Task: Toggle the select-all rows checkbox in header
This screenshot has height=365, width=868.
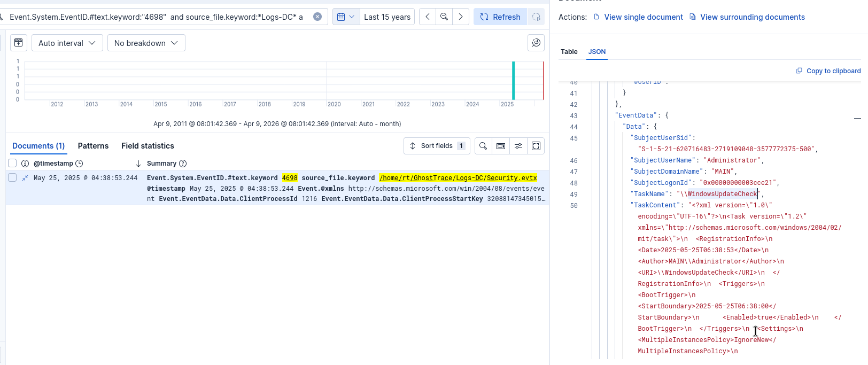Action: tap(12, 163)
